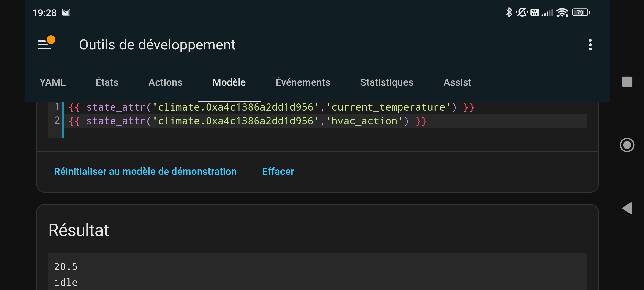
Task: Open the Statistiques tab
Action: (387, 82)
